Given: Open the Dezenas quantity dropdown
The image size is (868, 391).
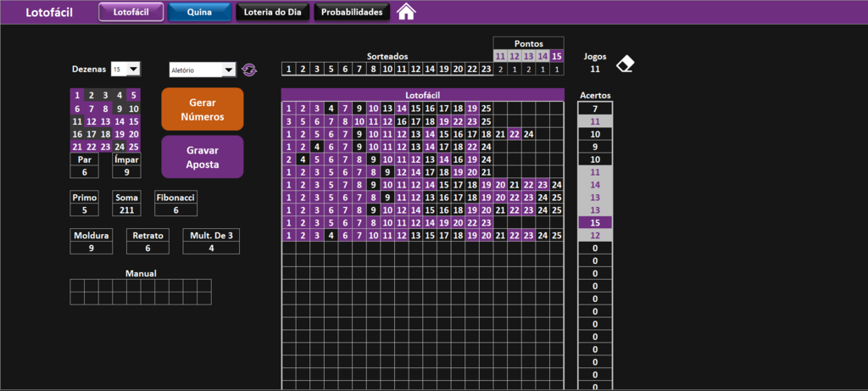Looking at the screenshot, I should click(133, 70).
